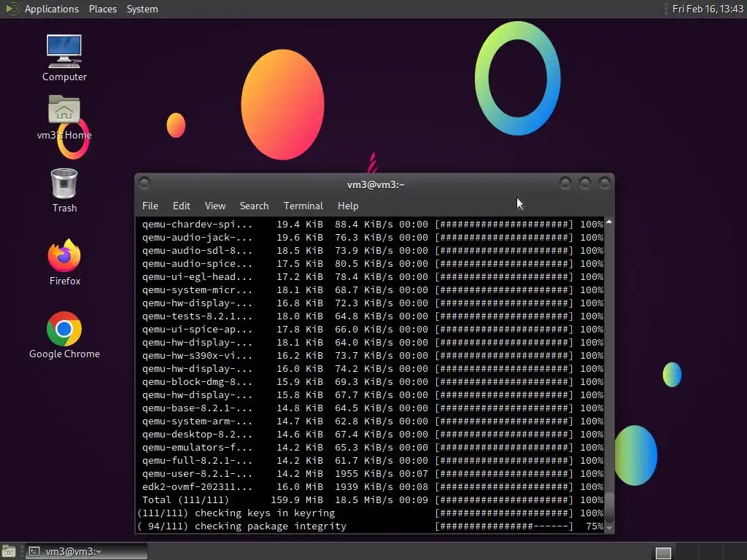Open the terminal View menu

[215, 206]
